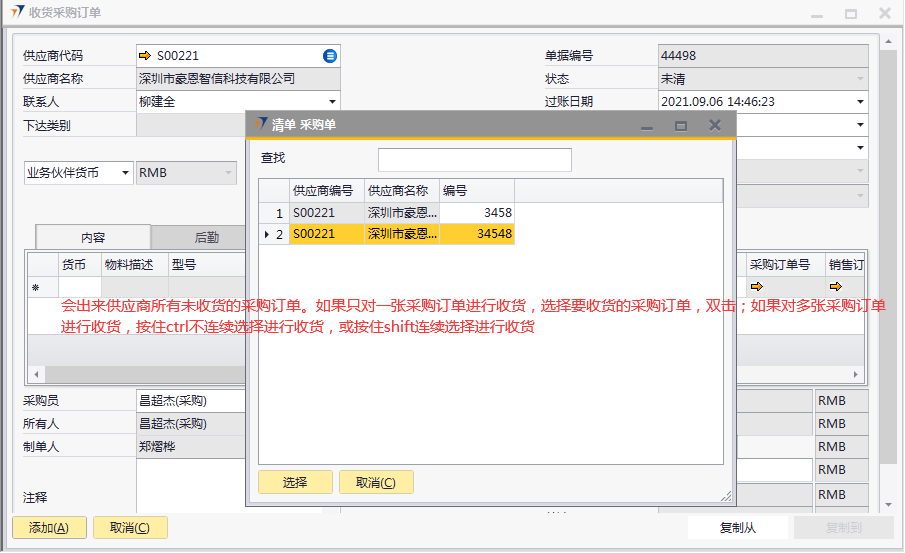Click the 复制从 button
Screen dimensions: 905x553
tap(738, 528)
